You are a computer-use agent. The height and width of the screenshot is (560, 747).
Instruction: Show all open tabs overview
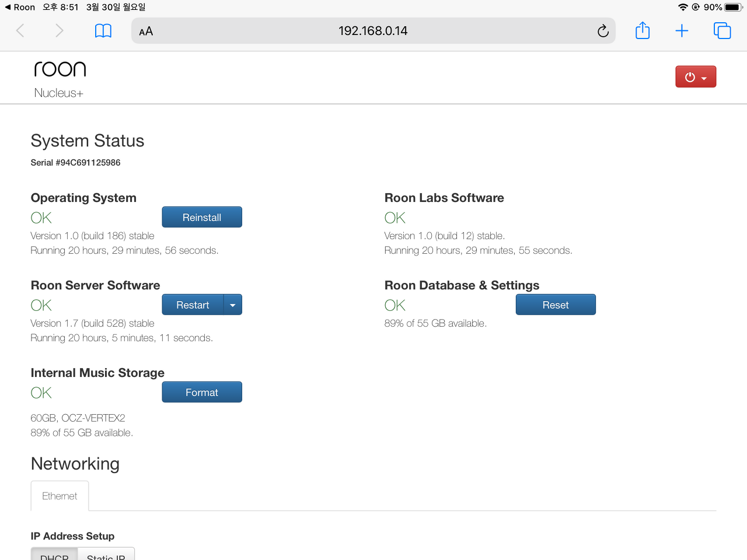coord(722,30)
